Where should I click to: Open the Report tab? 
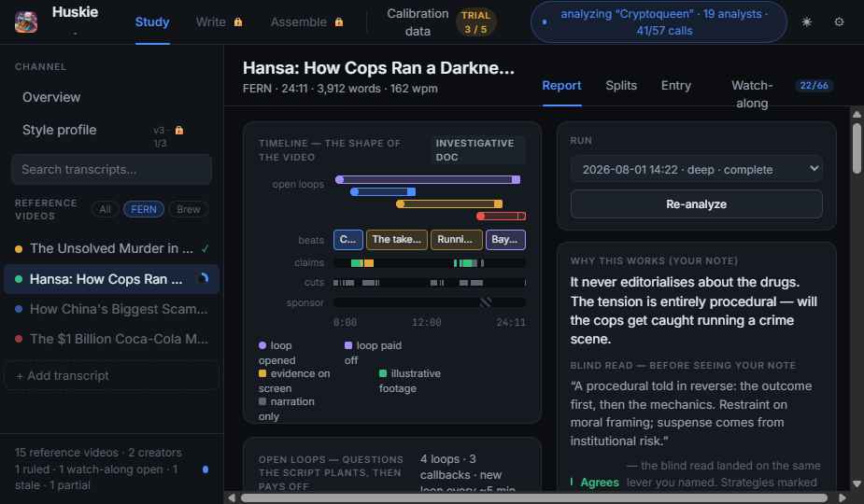561,86
